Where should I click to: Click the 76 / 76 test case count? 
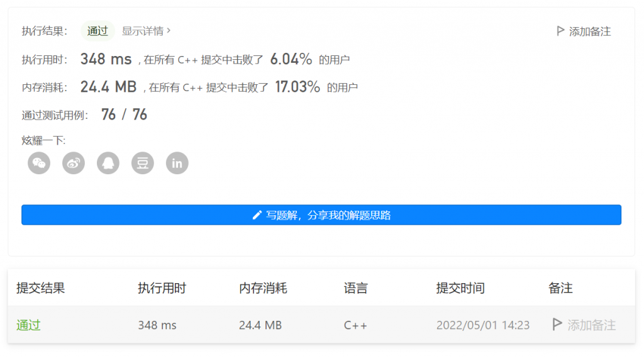(124, 115)
